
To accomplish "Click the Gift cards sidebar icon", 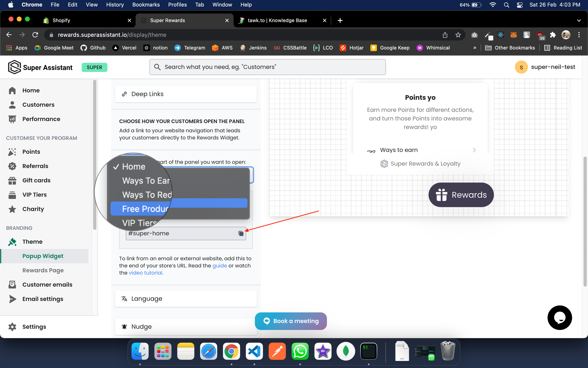I will pyautogui.click(x=12, y=180).
